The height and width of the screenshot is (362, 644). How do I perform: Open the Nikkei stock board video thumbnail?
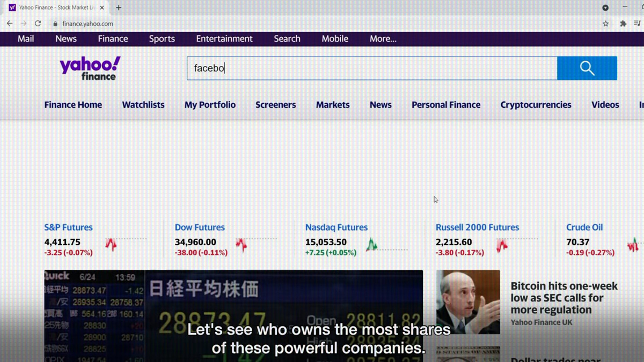(x=233, y=311)
